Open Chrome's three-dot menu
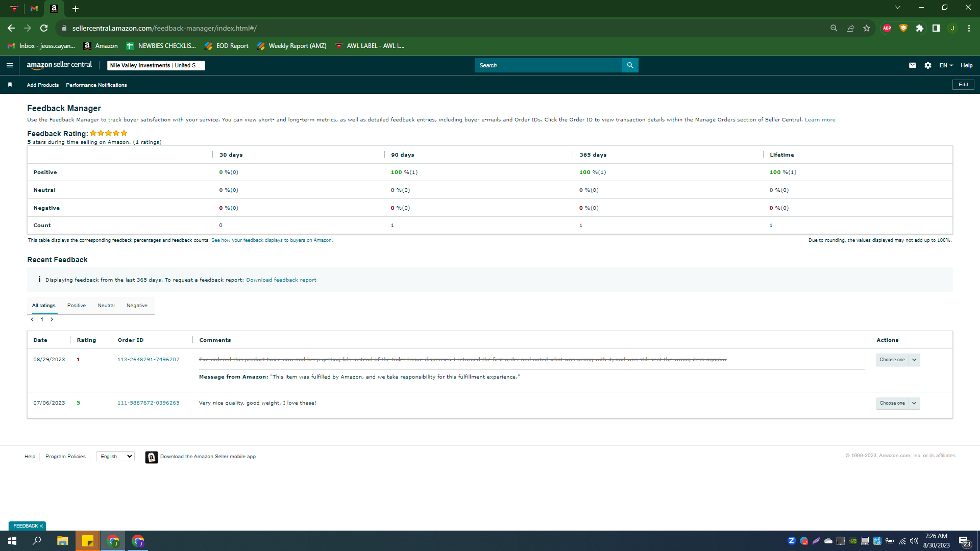 (x=969, y=28)
